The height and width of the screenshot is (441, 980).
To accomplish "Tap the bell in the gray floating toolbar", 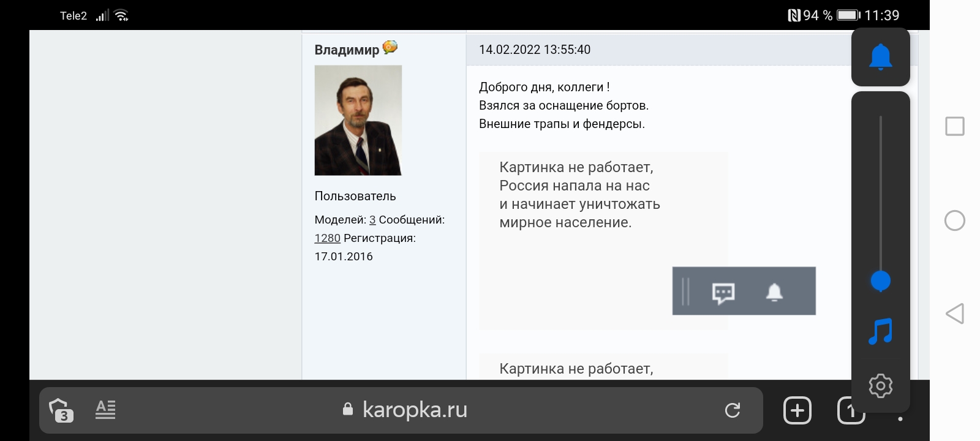I will pos(775,292).
